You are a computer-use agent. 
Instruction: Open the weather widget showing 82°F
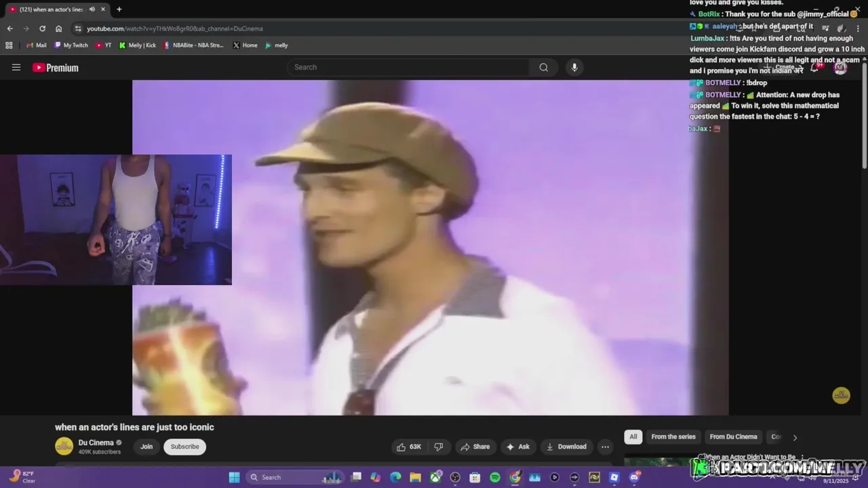(22, 477)
